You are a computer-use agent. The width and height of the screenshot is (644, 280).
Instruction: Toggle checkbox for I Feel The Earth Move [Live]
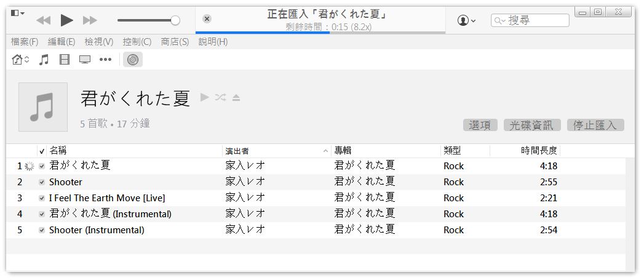click(42, 198)
